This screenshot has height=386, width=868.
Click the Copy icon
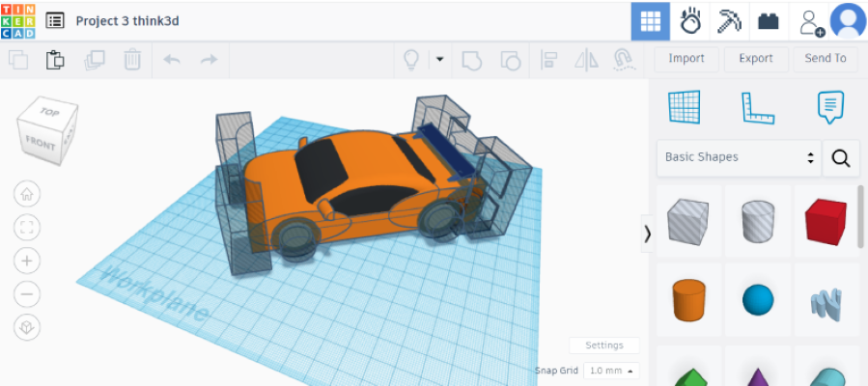coord(18,59)
